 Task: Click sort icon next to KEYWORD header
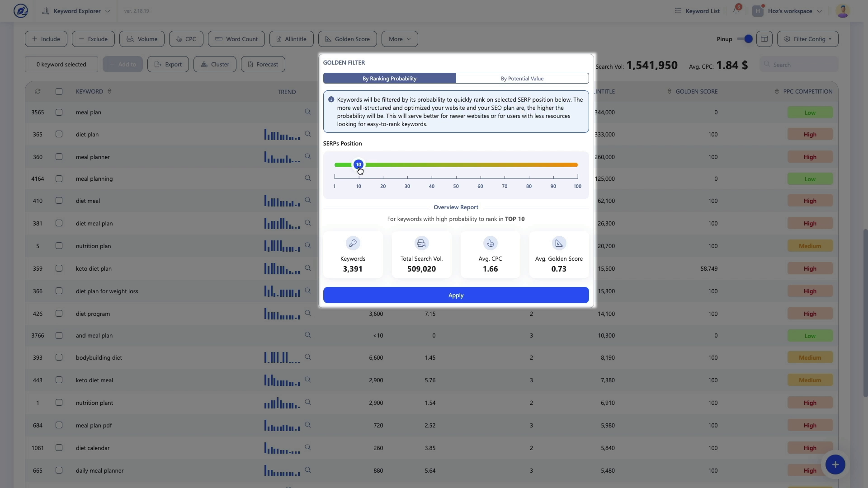click(109, 91)
